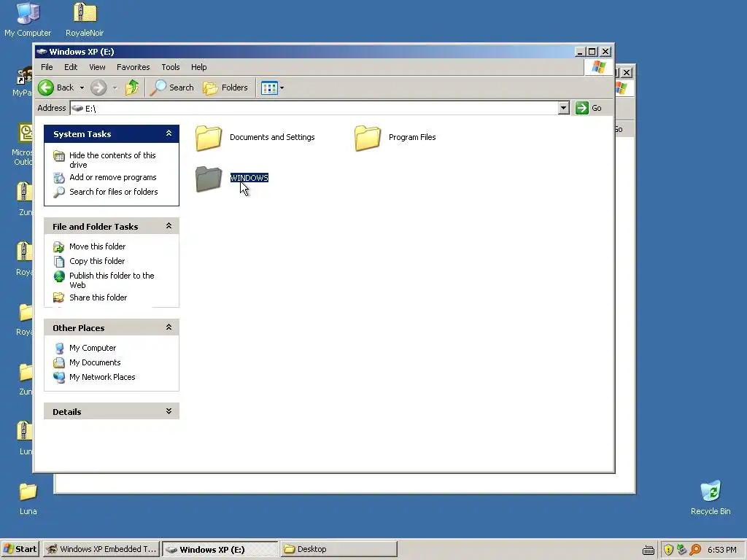Click the WINDOWS folder name label
Viewport: 747px width, 560px height.
coord(249,178)
